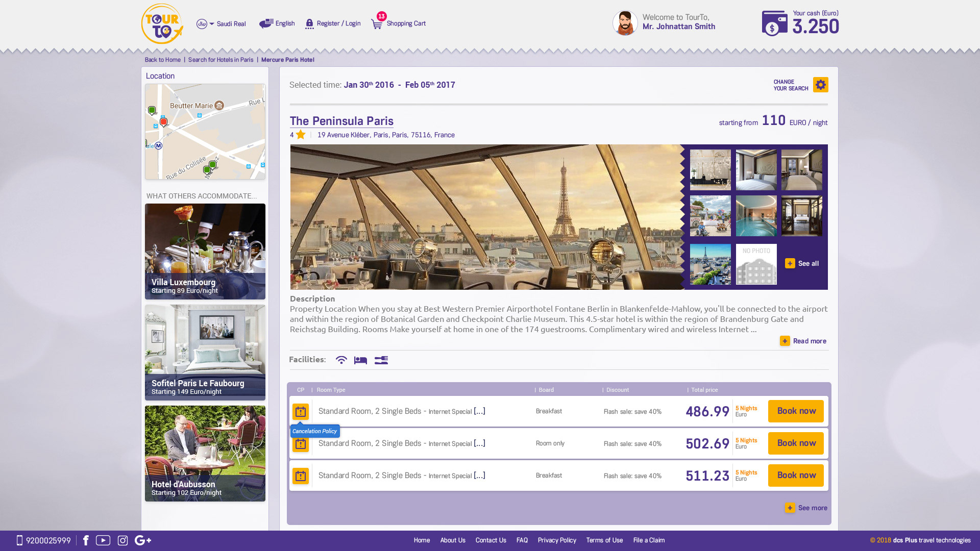Expand room name details in 502.69 row

(479, 443)
